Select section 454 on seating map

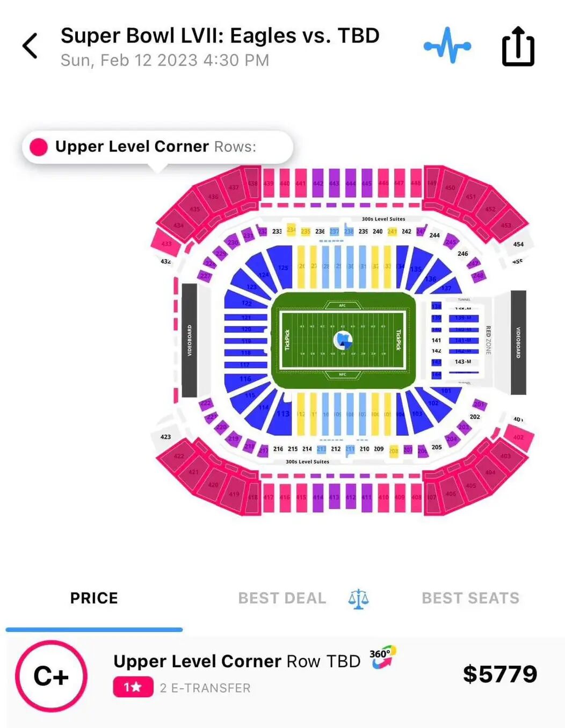click(517, 244)
